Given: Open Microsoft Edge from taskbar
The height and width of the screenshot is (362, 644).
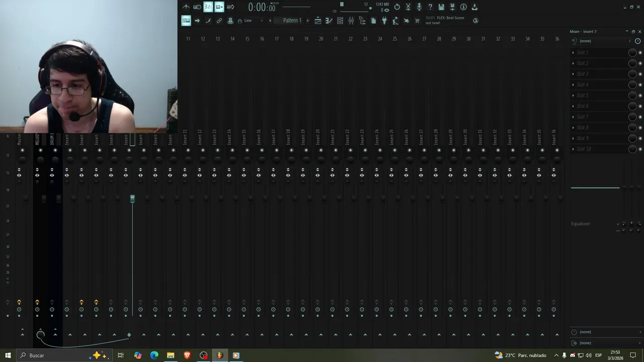Looking at the screenshot, I should point(154,355).
